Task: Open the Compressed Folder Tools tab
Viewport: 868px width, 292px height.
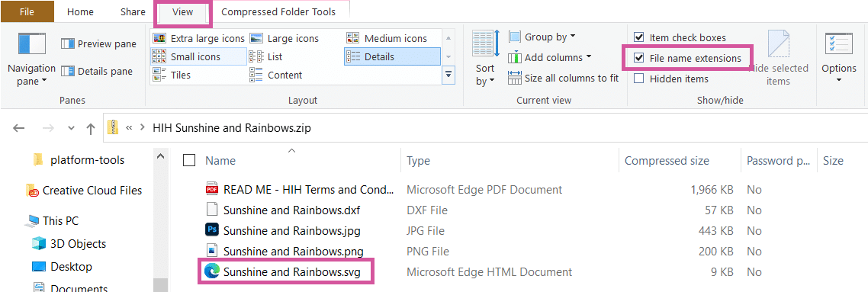Action: coord(278,11)
